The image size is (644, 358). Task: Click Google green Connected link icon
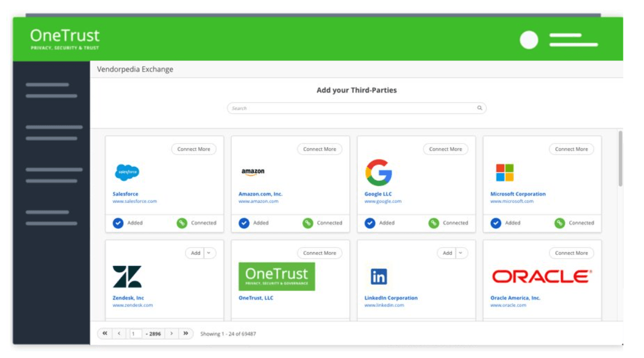pos(434,223)
